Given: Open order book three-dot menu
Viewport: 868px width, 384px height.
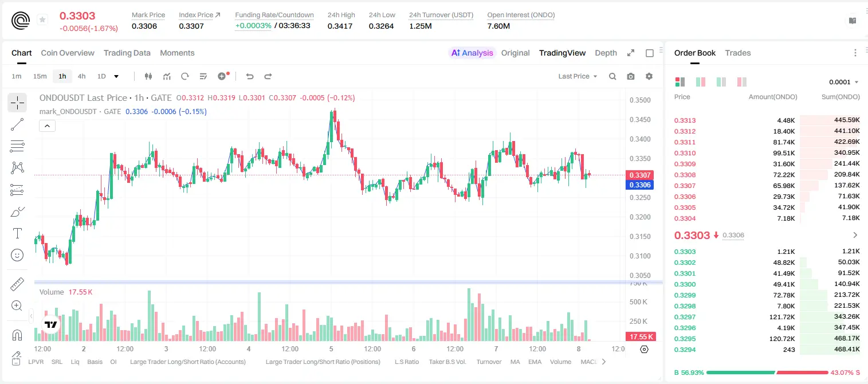Looking at the screenshot, I should pos(855,53).
